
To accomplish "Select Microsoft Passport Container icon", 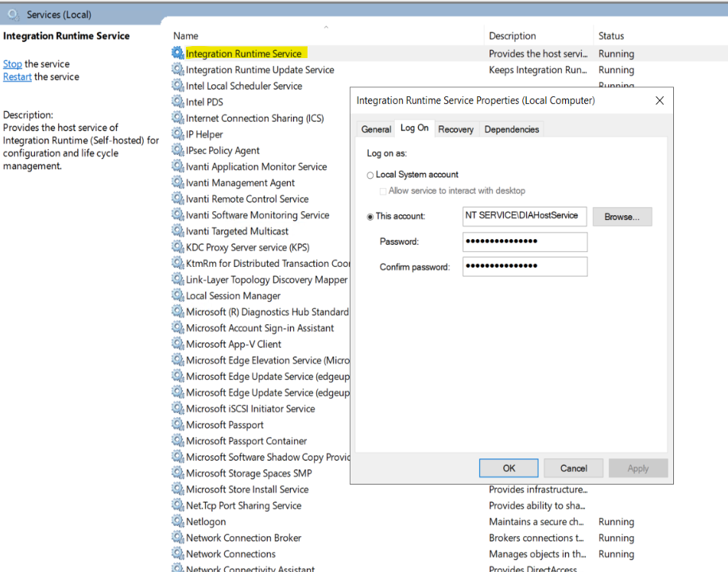I will pyautogui.click(x=178, y=440).
